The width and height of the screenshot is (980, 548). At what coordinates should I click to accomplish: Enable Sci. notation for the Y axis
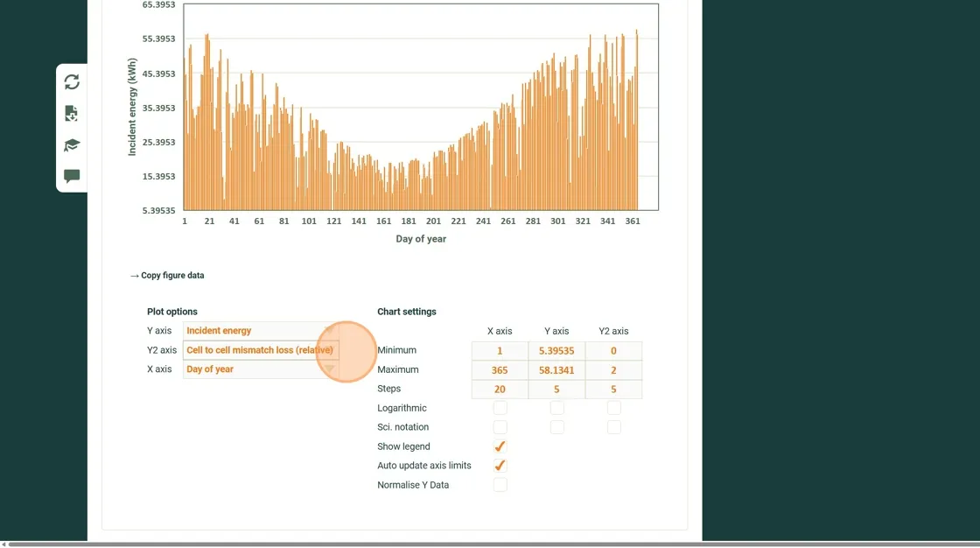tap(556, 427)
